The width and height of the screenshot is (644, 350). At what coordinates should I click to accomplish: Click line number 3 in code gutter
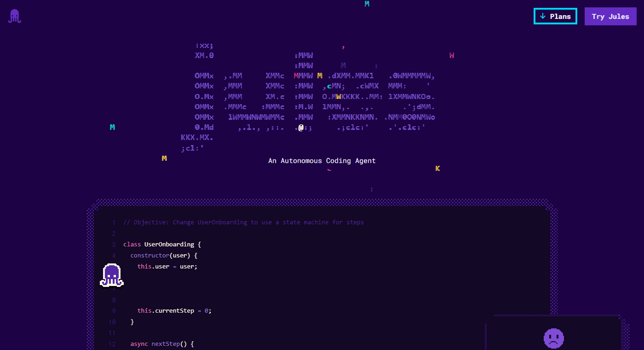114,244
